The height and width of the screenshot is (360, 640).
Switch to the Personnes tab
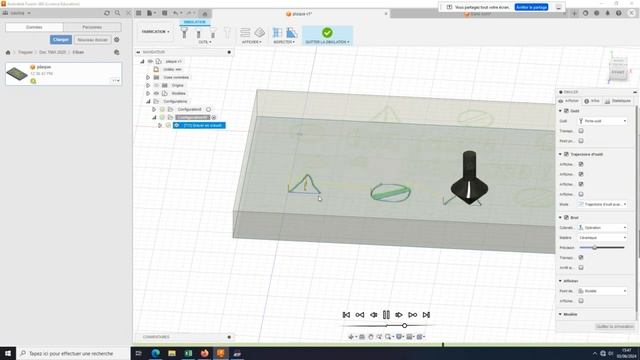[92, 27]
